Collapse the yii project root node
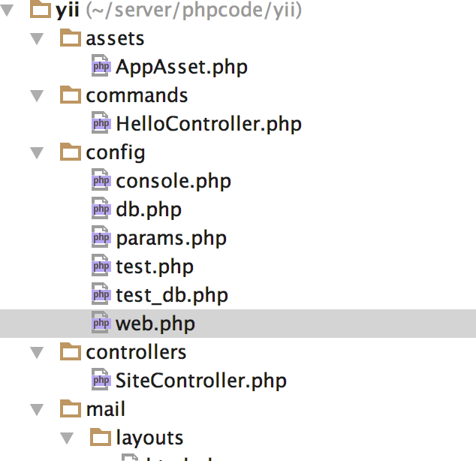 click(x=7, y=11)
